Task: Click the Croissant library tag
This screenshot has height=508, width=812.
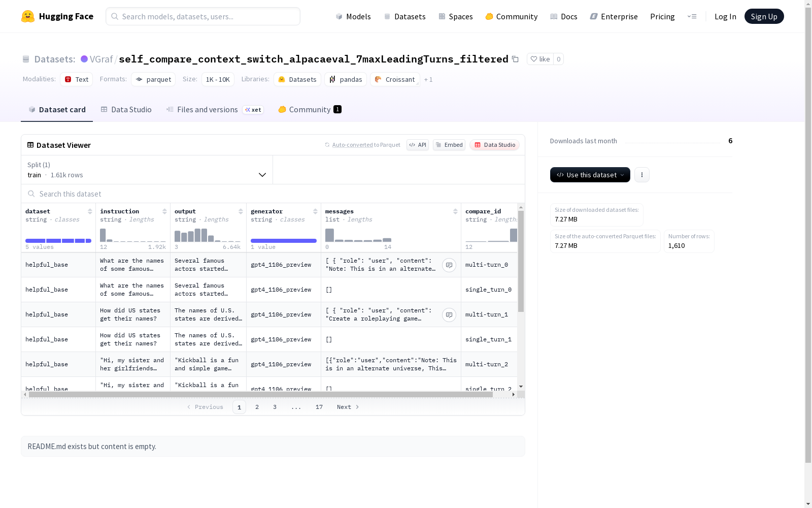Action: (395, 79)
